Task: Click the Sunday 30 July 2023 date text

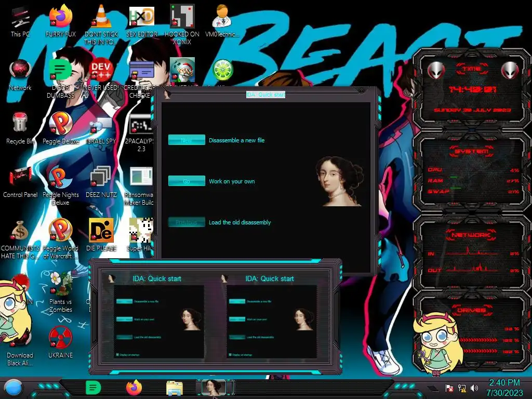Action: [x=472, y=110]
